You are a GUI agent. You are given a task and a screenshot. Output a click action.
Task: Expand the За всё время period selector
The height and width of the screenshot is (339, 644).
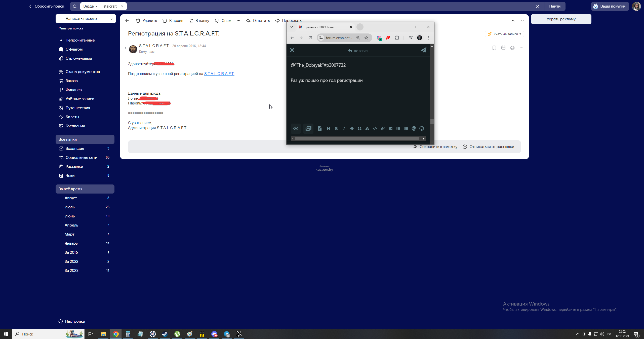coord(85,189)
